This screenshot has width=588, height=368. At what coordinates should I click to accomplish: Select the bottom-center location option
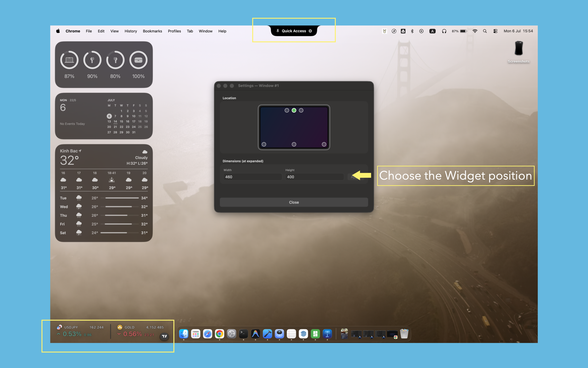(x=294, y=144)
